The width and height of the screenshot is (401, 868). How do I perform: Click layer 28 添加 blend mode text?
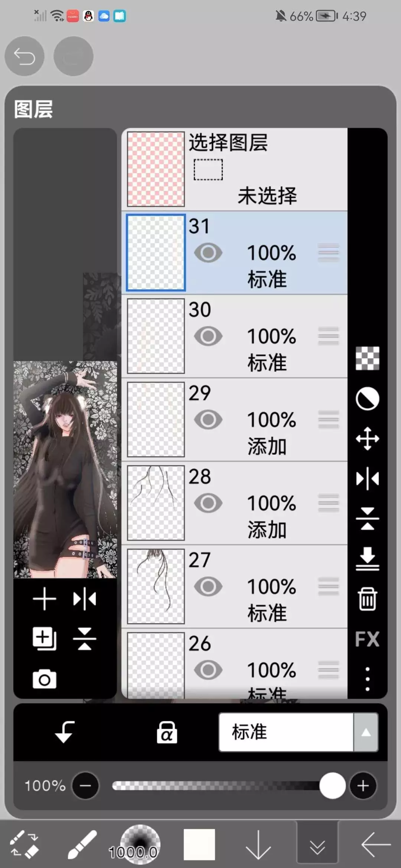click(267, 529)
